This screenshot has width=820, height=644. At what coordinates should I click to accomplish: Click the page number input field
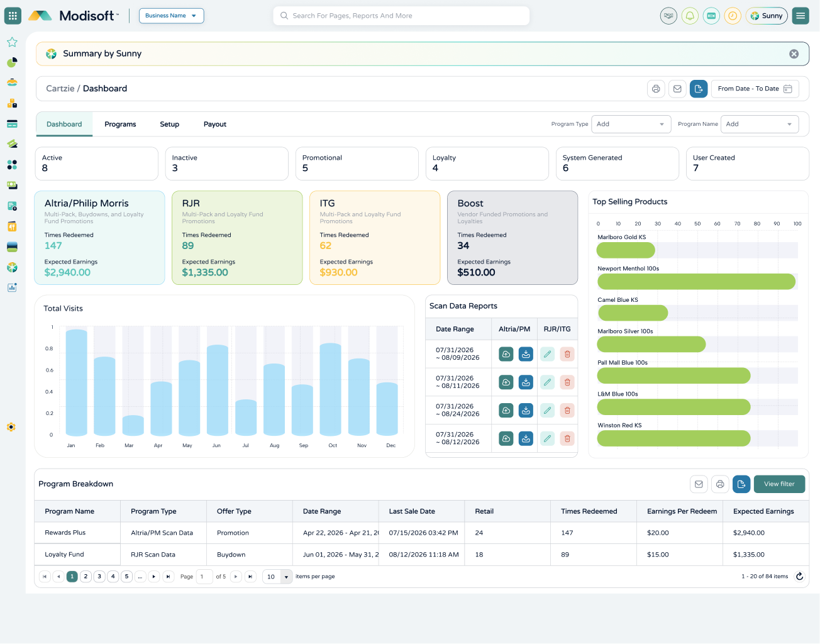tap(204, 577)
